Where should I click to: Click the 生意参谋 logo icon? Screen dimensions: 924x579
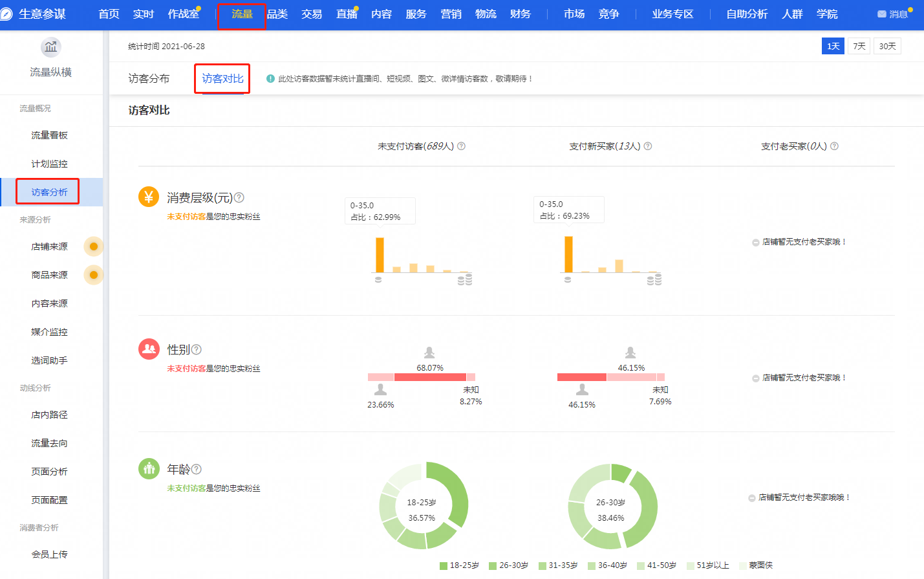[5, 14]
